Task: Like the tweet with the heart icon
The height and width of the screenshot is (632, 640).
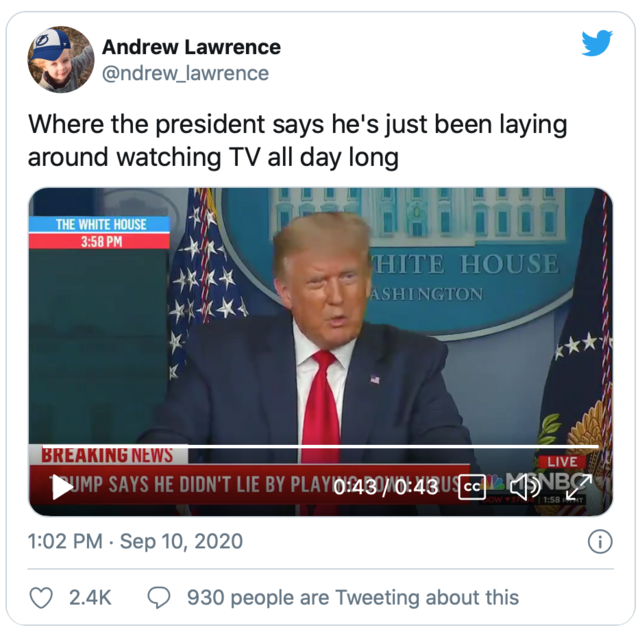Action: [41, 598]
